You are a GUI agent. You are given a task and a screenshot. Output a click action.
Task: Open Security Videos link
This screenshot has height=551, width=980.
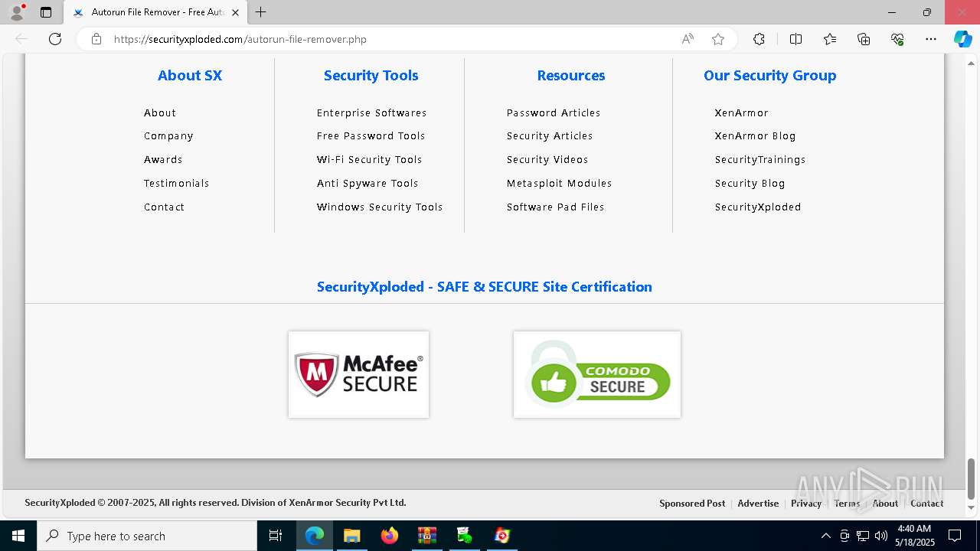[547, 160]
